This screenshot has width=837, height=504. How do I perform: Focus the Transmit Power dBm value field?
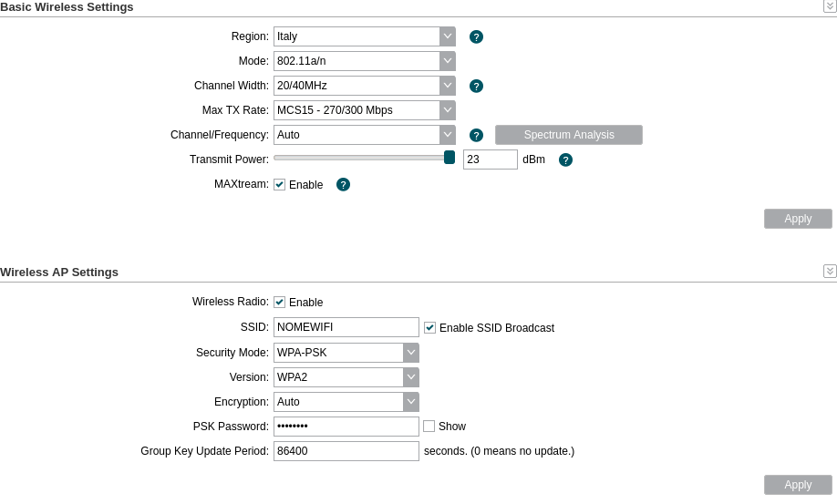coord(490,159)
